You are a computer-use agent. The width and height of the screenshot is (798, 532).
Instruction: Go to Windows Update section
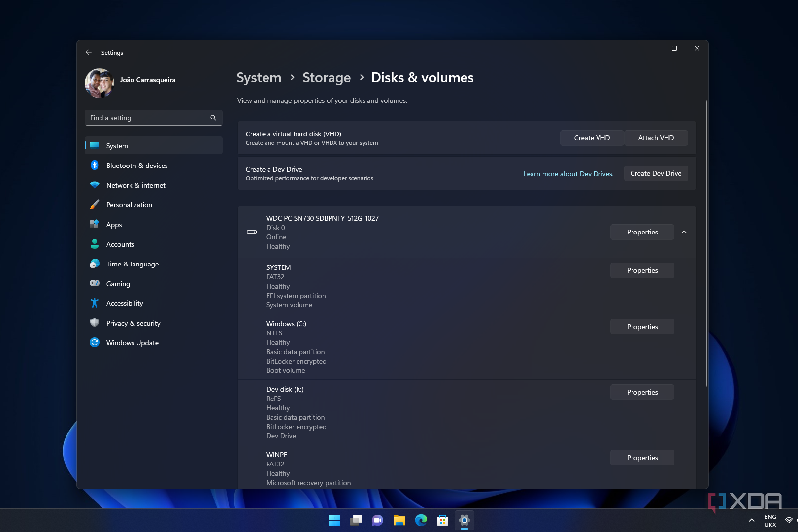pyautogui.click(x=132, y=343)
